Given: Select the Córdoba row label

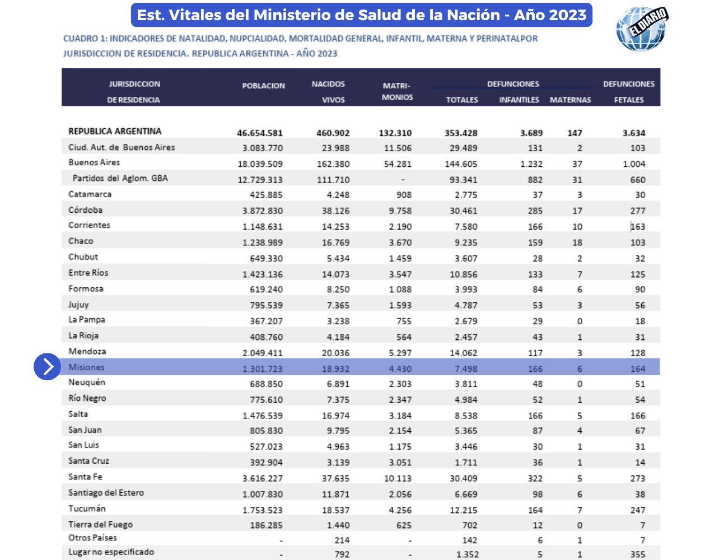Looking at the screenshot, I should tap(85, 210).
